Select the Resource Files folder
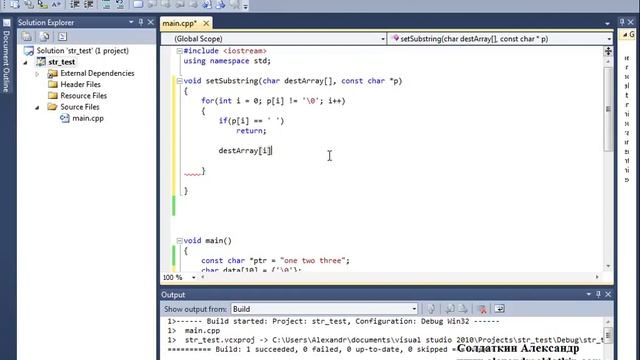This screenshot has width=640, height=360. coord(84,96)
